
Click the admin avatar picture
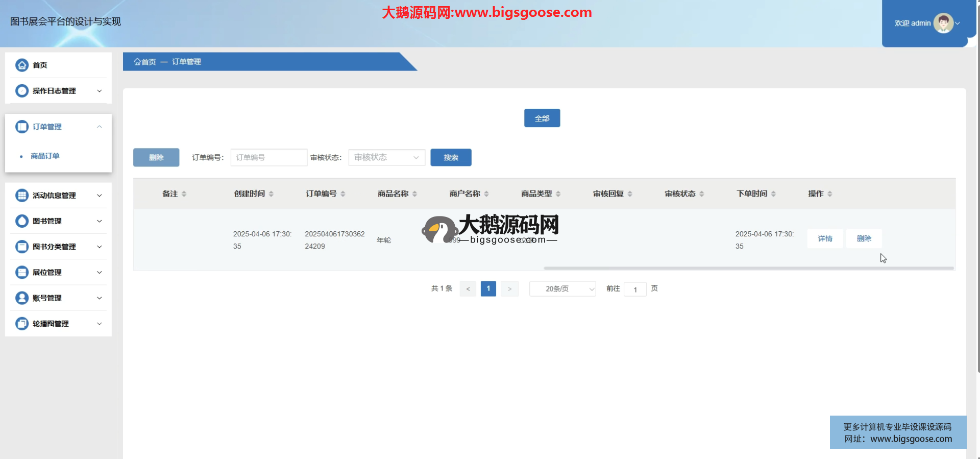943,23
